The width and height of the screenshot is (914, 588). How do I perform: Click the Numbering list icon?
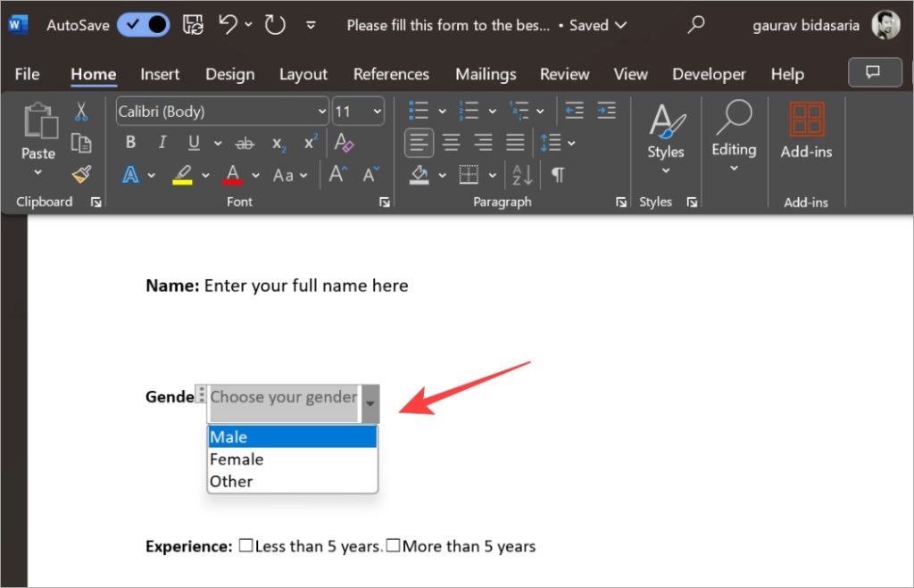[469, 110]
